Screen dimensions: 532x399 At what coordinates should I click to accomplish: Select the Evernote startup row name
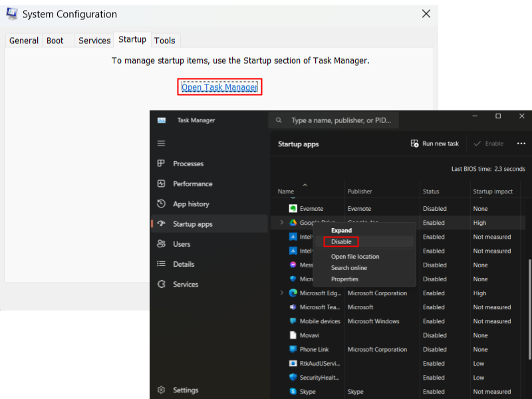(x=311, y=208)
